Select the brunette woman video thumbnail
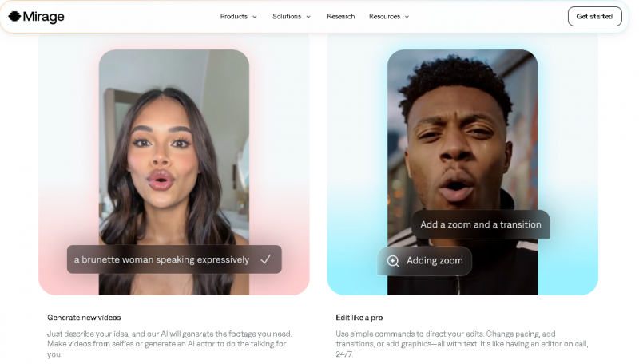 point(173,144)
